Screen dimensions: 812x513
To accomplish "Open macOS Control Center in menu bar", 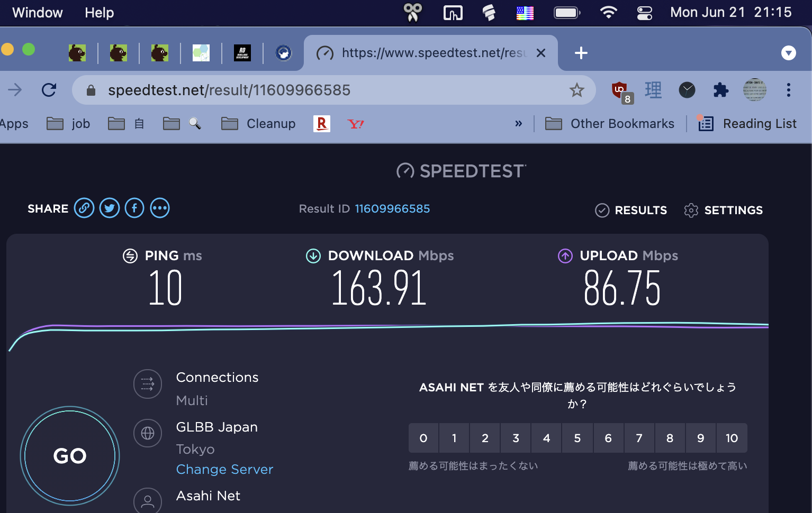I will click(x=644, y=13).
